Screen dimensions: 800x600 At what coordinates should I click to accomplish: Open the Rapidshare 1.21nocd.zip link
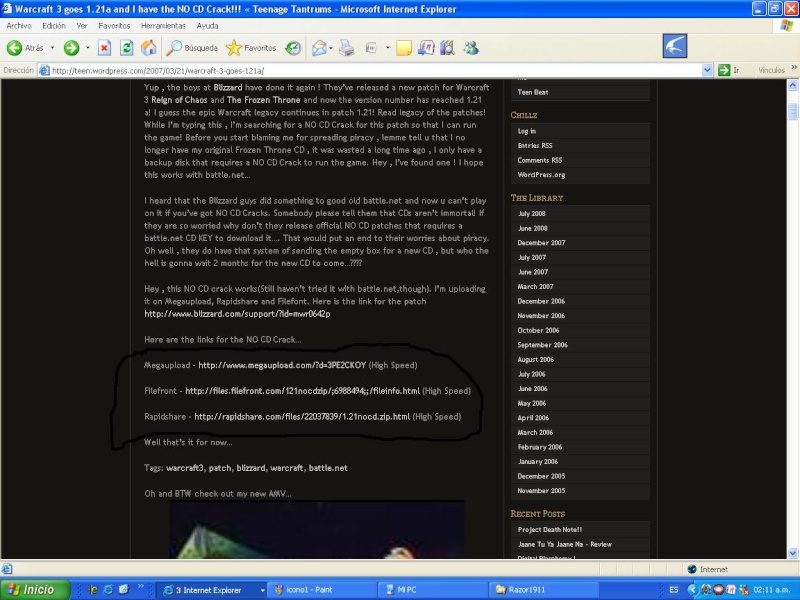(x=302, y=416)
